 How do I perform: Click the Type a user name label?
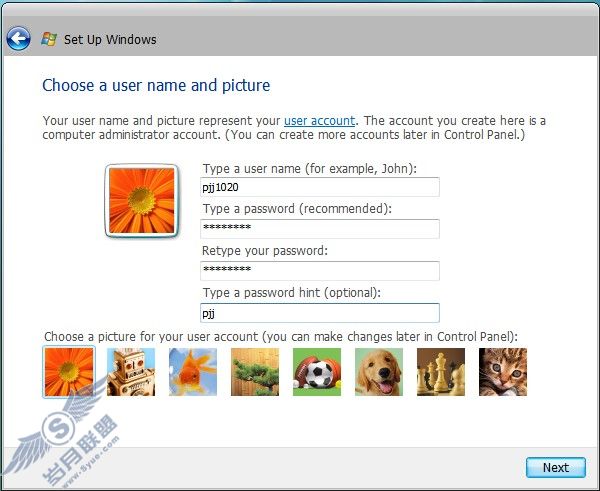click(x=310, y=168)
